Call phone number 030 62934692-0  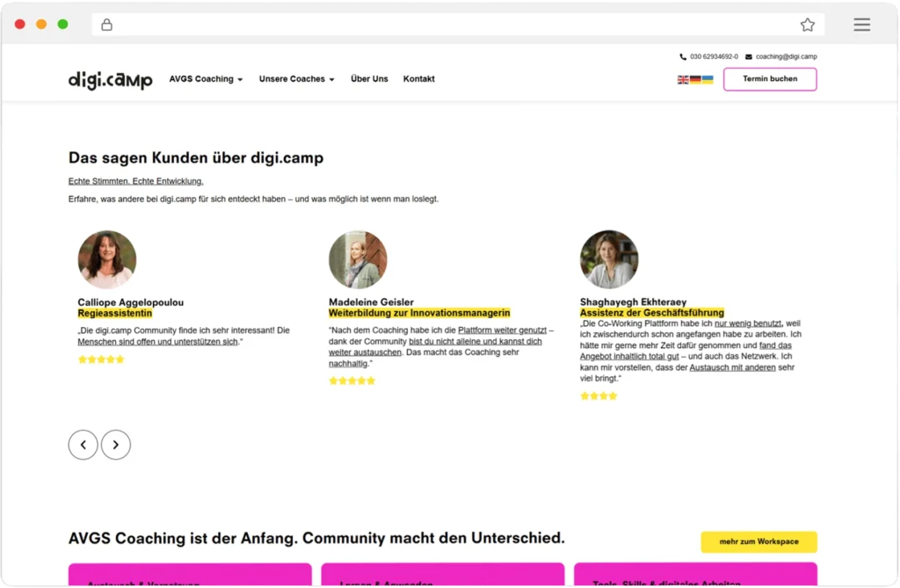click(714, 57)
